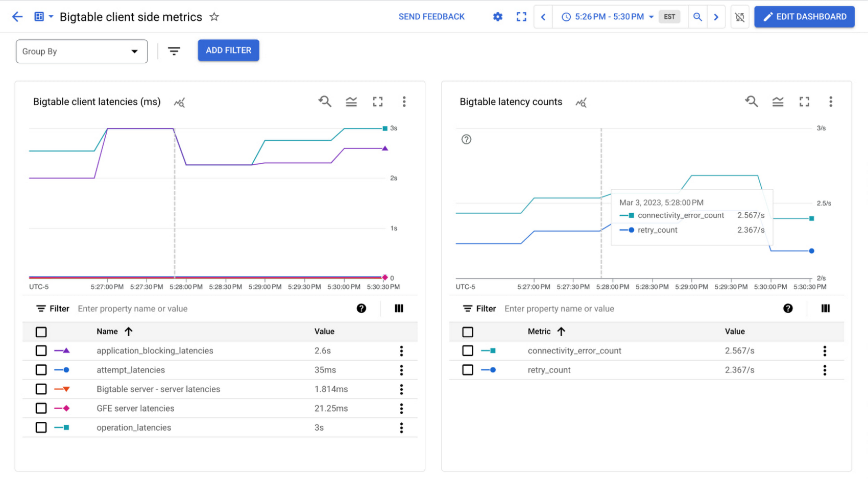This screenshot has height=479, width=868.
Task: Check attempt_latencies row
Action: tap(41, 370)
